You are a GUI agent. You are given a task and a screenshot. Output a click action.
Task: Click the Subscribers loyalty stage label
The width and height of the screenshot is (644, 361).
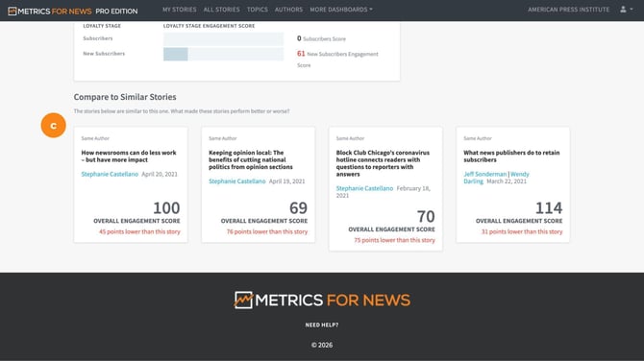point(98,38)
